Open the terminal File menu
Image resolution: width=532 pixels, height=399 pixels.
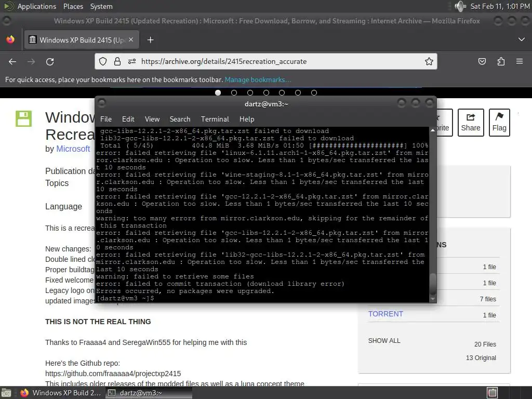pyautogui.click(x=106, y=119)
